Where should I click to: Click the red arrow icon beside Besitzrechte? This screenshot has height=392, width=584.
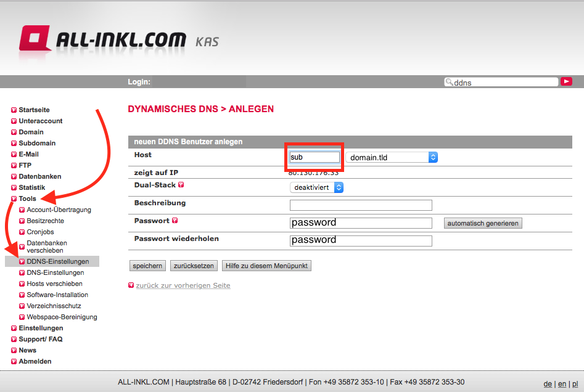coord(22,221)
